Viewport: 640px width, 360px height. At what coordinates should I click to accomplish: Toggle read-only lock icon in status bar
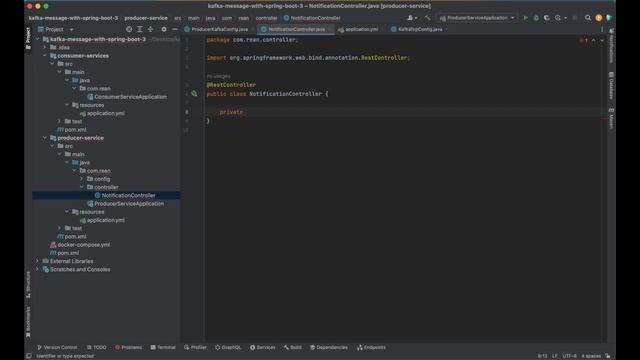click(x=608, y=356)
